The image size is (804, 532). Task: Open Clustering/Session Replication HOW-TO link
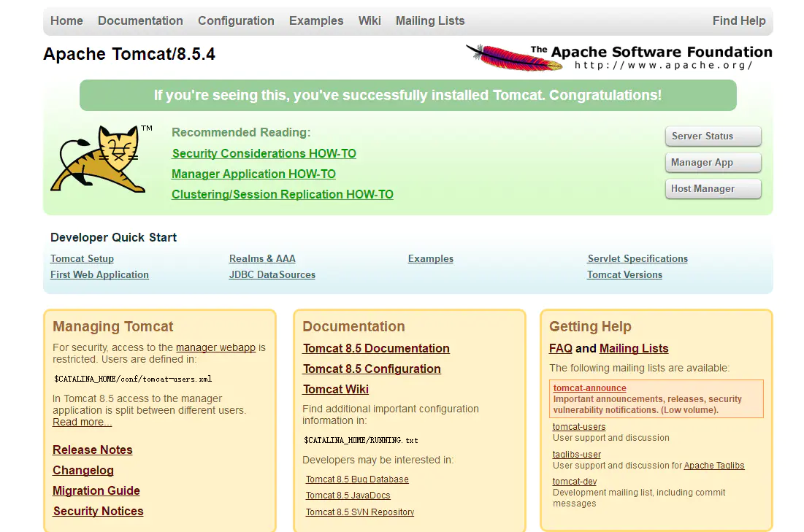[x=283, y=194]
